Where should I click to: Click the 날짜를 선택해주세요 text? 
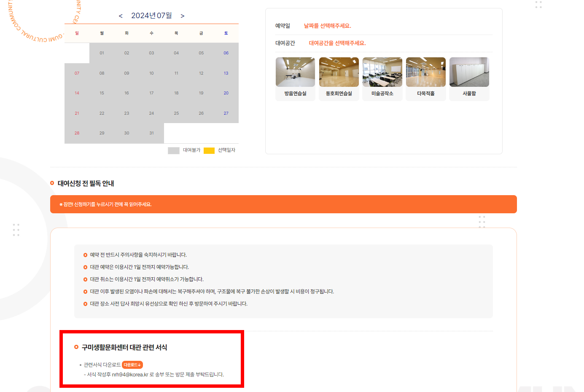coord(327,26)
